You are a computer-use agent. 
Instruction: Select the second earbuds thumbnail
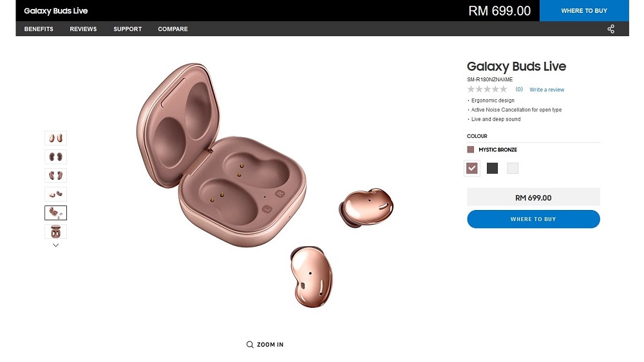click(55, 157)
